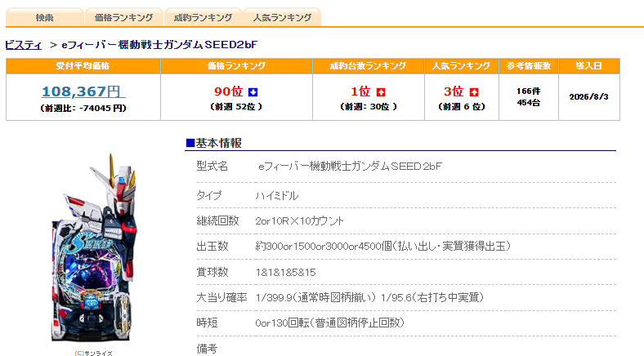
Task: Follow the ビスティ breadcrumb link
Action: pyautogui.click(x=24, y=45)
